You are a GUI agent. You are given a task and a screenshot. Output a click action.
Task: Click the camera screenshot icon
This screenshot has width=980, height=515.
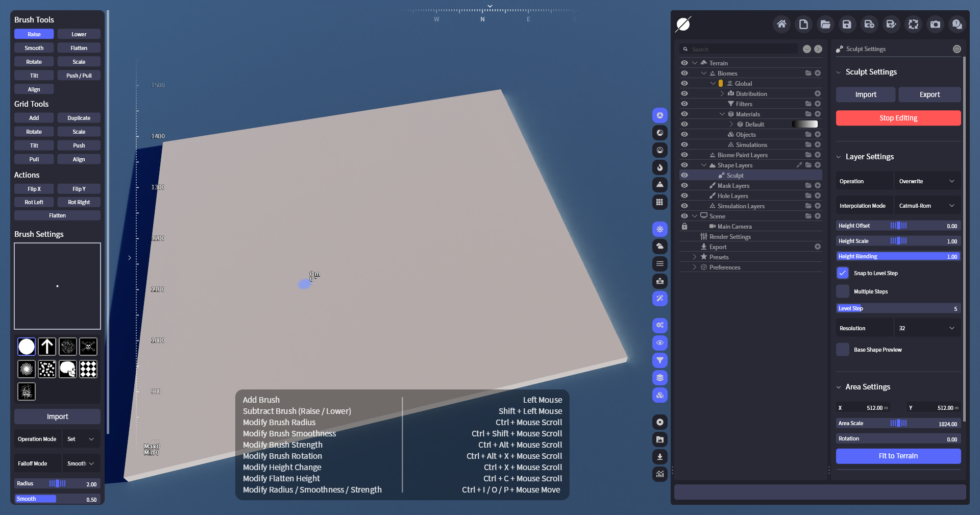(x=935, y=24)
